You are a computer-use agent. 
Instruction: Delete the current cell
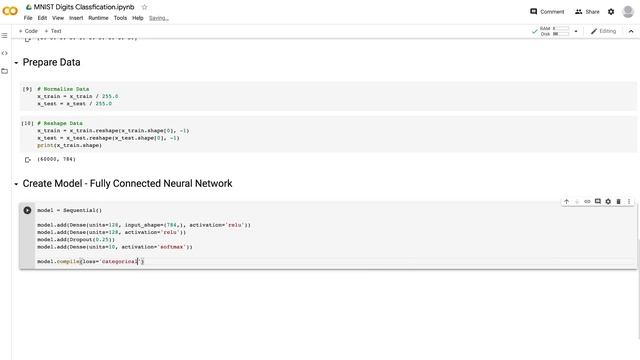pyautogui.click(x=618, y=201)
